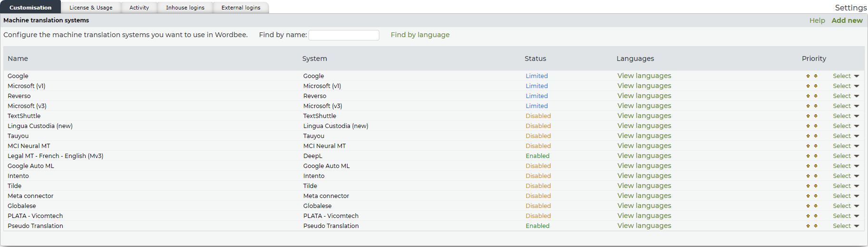View languages for Lingua Custodia (new)

(644, 126)
